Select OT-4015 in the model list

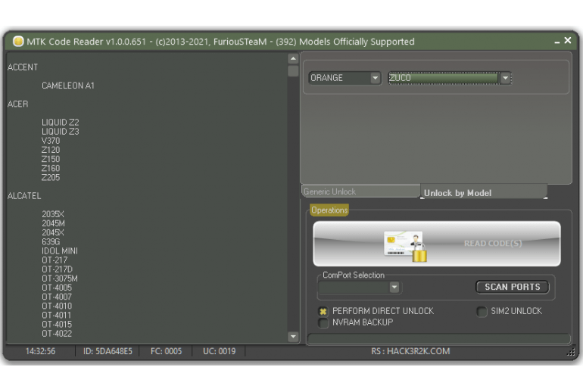pos(57,325)
